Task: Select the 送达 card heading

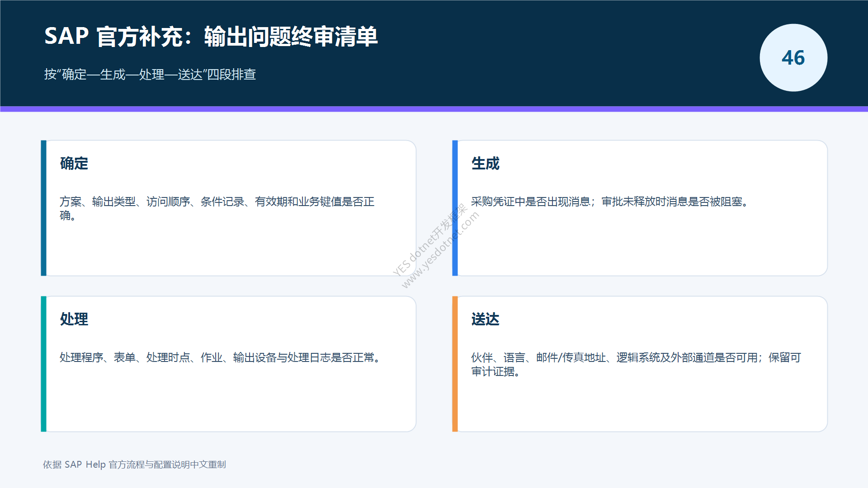Action: pyautogui.click(x=486, y=319)
